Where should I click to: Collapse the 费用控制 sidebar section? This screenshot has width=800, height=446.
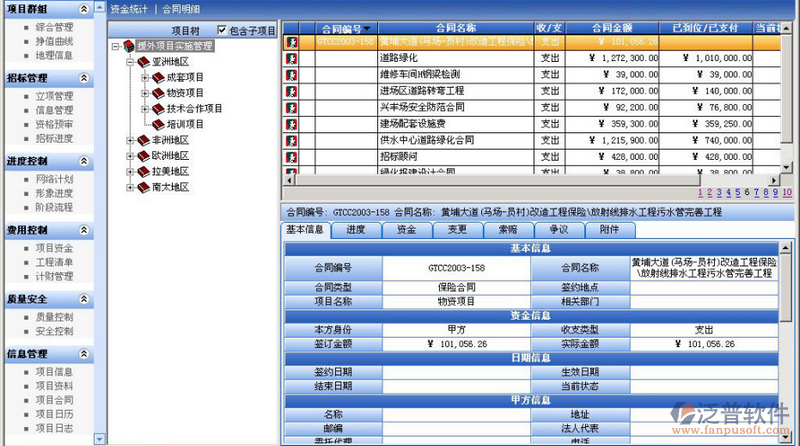click(x=84, y=230)
